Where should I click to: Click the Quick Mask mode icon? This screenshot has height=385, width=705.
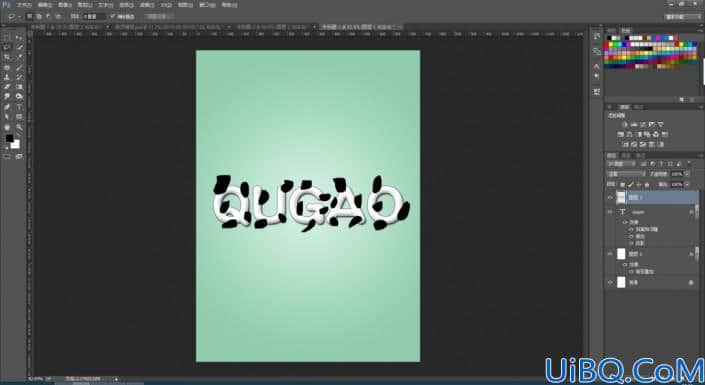7,157
